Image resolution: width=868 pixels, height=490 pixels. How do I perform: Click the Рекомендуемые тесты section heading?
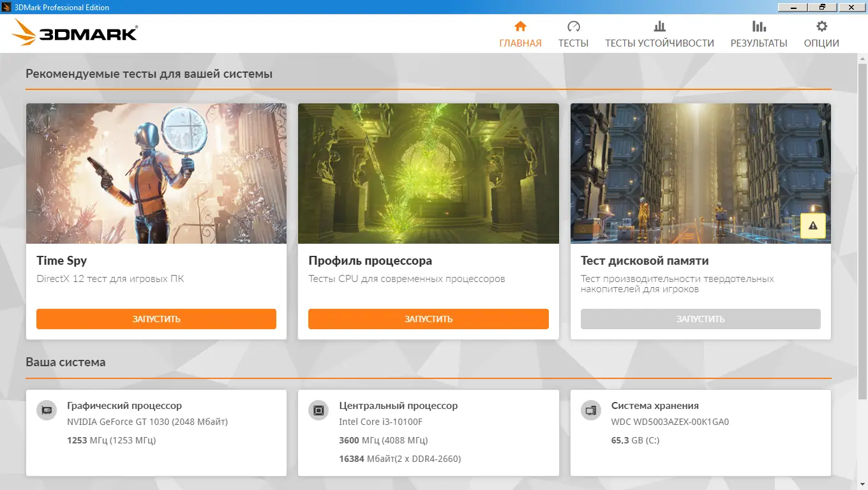coord(149,74)
